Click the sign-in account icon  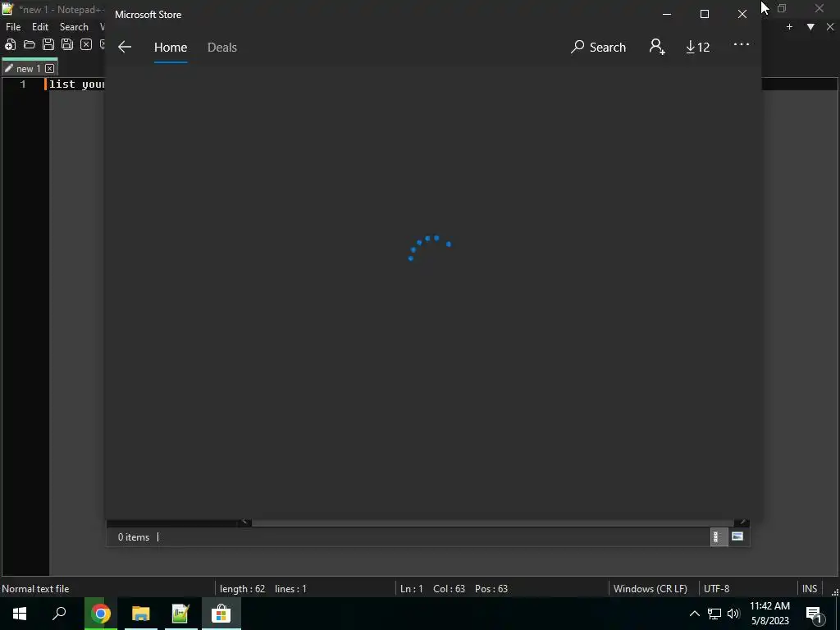tap(657, 47)
